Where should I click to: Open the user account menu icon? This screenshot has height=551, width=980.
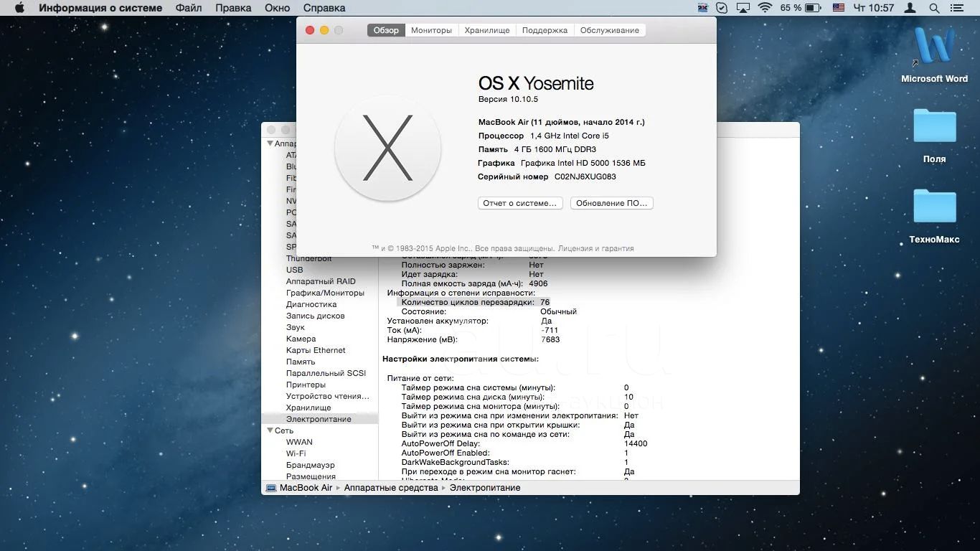pos(910,8)
